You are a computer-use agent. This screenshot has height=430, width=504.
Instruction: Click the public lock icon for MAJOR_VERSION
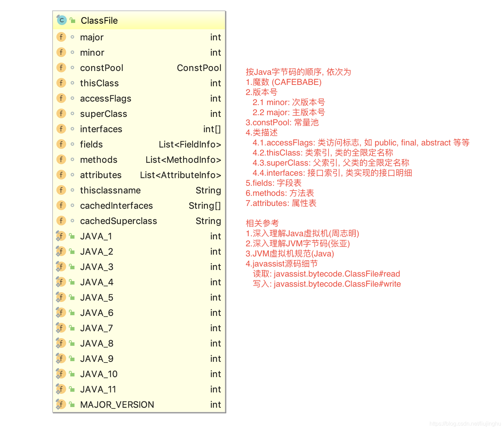(x=72, y=405)
